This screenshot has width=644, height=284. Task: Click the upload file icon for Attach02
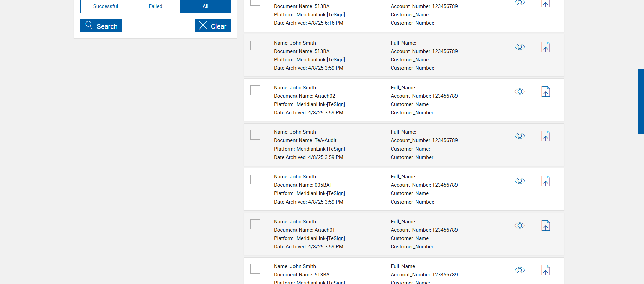coord(546,92)
